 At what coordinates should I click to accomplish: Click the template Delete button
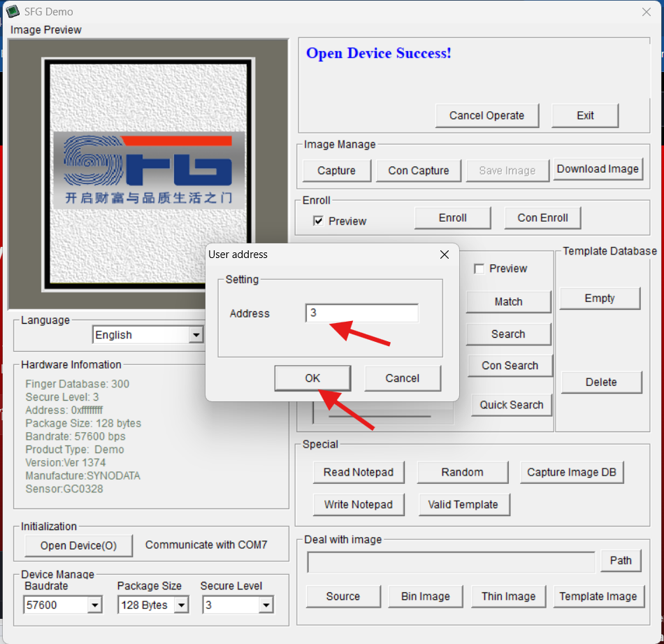pos(601,382)
